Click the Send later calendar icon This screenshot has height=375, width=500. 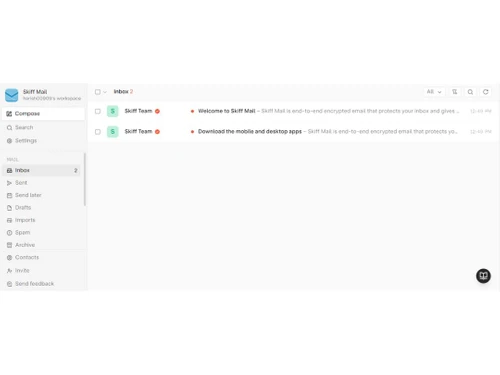[x=9, y=196]
